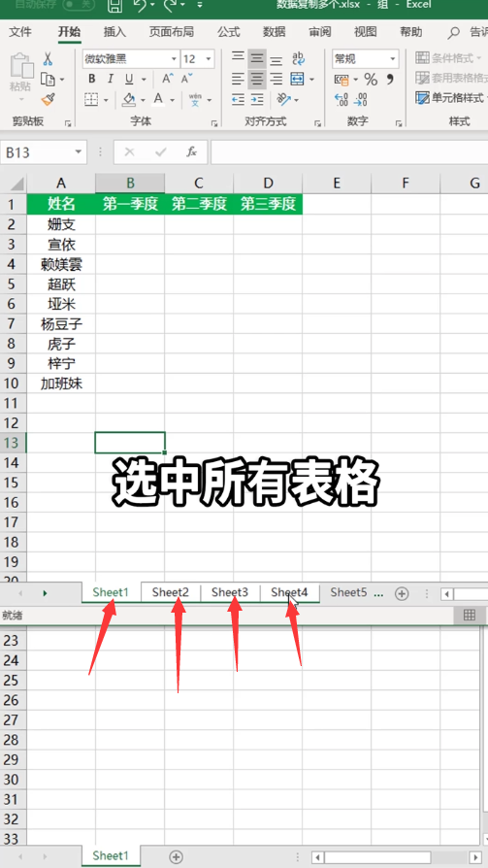
Task: Switch to the 数据 tab
Action: coord(274,32)
